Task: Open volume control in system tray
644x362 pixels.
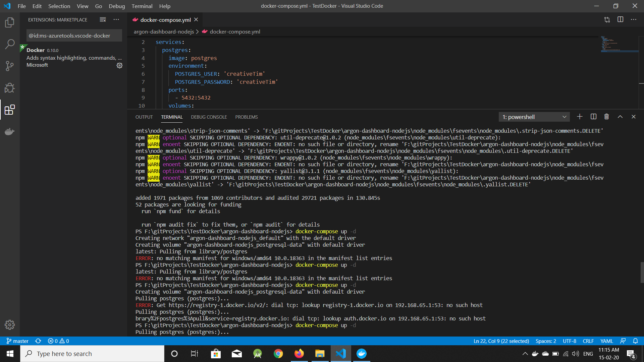Action: pos(576,354)
